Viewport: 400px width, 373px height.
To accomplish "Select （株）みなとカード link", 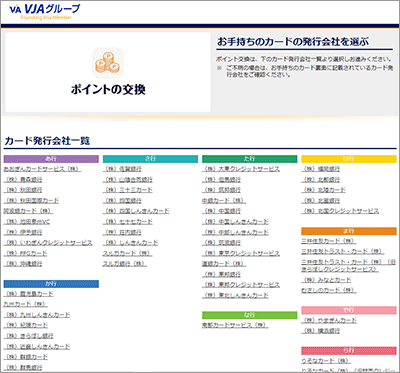I will coord(326,280).
